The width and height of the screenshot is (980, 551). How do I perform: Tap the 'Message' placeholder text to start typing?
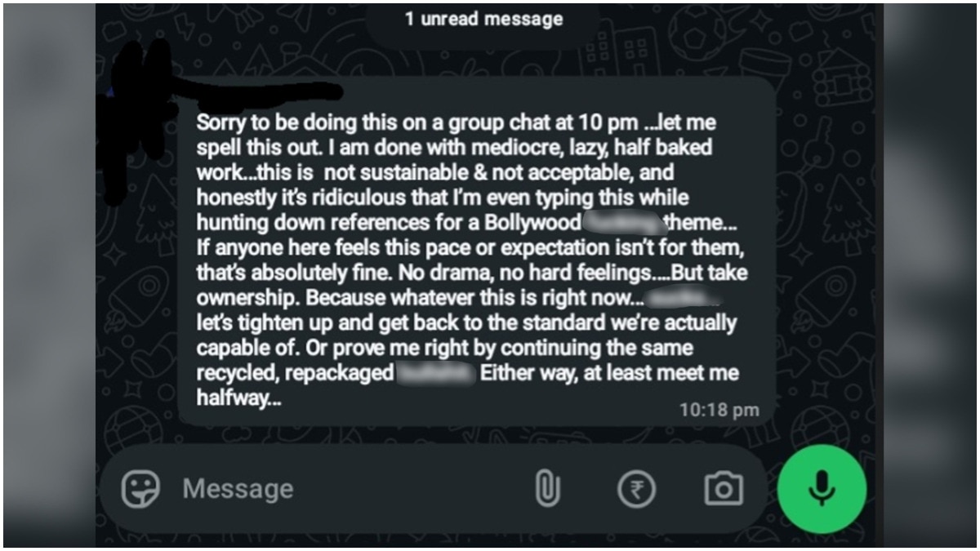coord(238,488)
